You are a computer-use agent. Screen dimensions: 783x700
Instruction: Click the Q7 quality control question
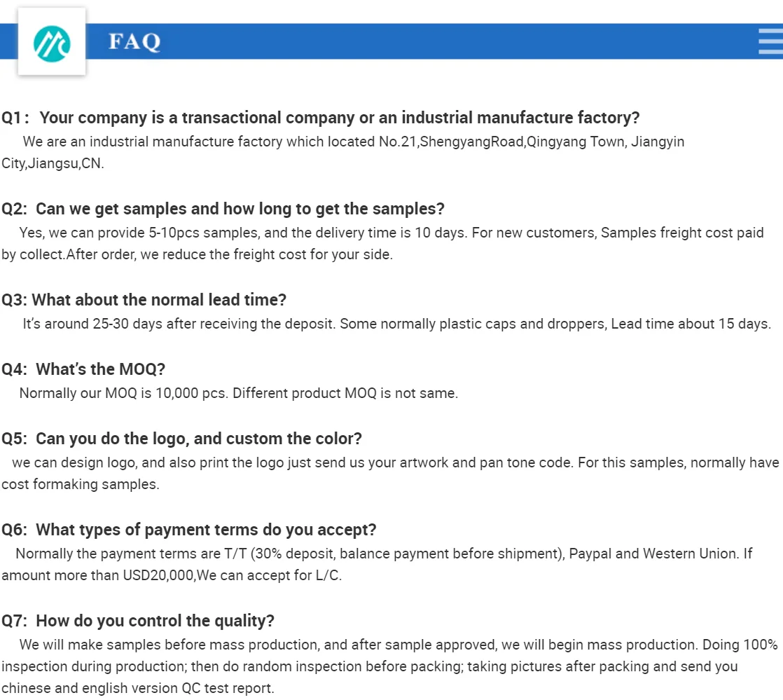tap(137, 621)
